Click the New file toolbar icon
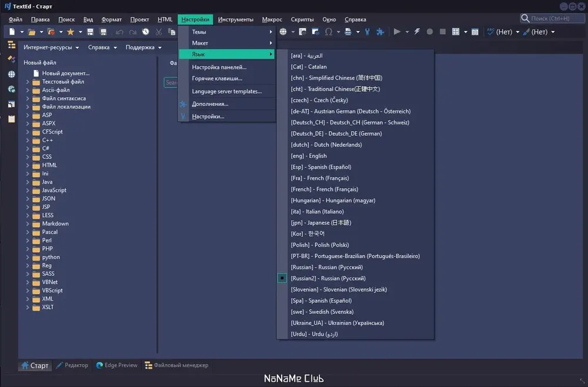The width and height of the screenshot is (588, 387). click(x=12, y=32)
